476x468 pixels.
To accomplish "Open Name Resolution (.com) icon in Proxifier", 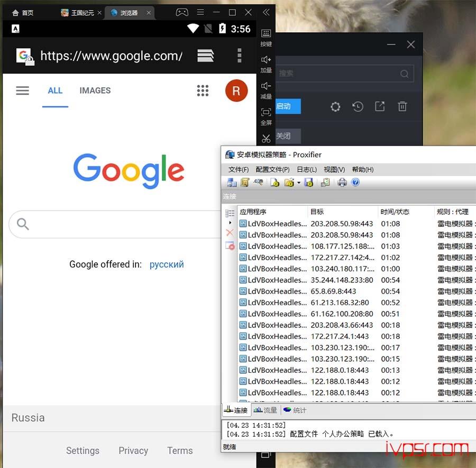I will click(x=258, y=182).
